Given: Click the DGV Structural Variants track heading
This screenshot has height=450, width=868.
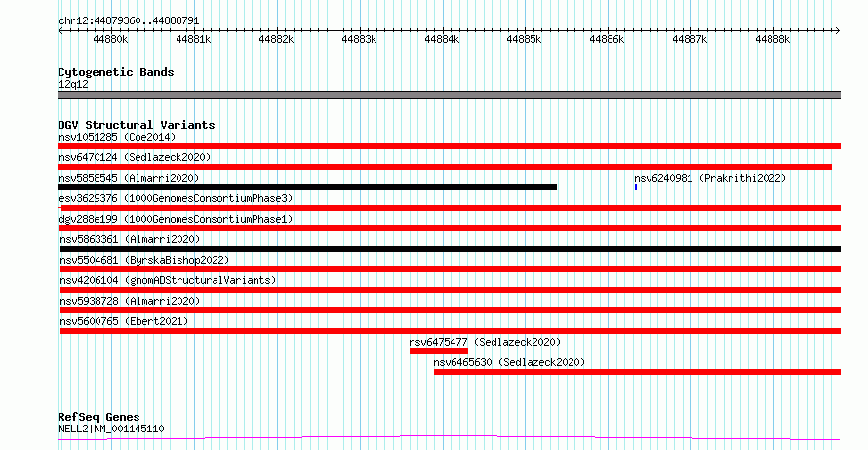Looking at the screenshot, I should click(x=137, y=125).
